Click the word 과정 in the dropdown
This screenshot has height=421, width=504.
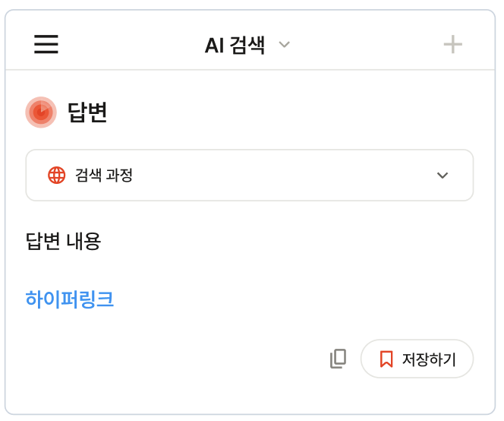pos(118,175)
